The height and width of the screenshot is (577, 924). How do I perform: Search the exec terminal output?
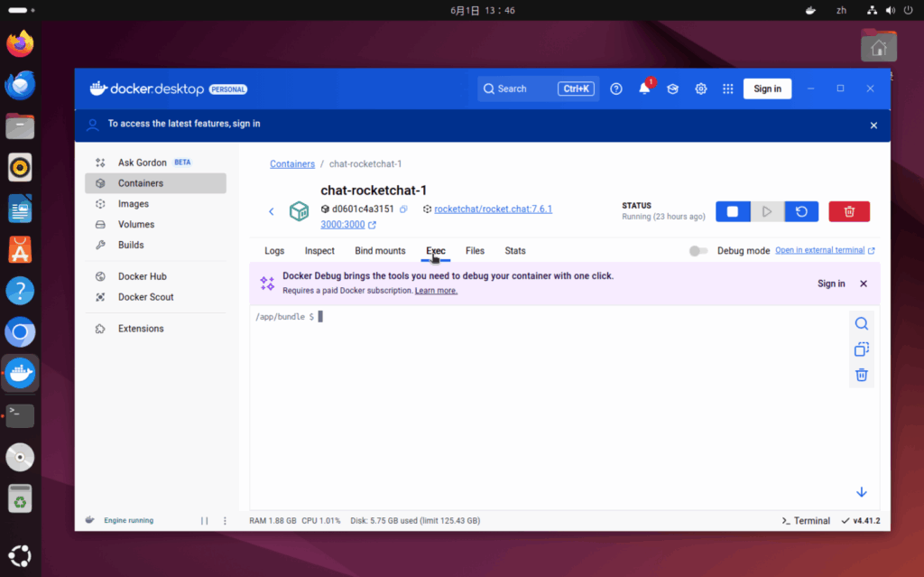(x=862, y=323)
